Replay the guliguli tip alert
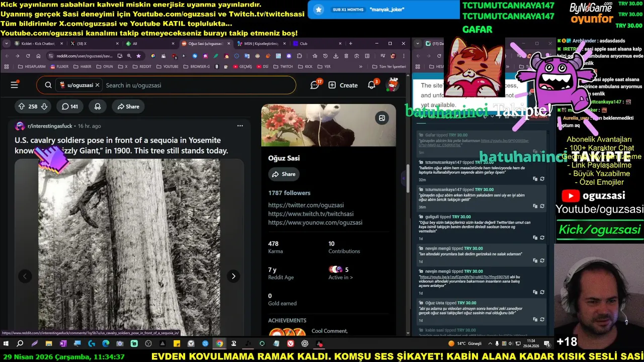Image resolution: width=644 pixels, height=362 pixels. pos(542,237)
